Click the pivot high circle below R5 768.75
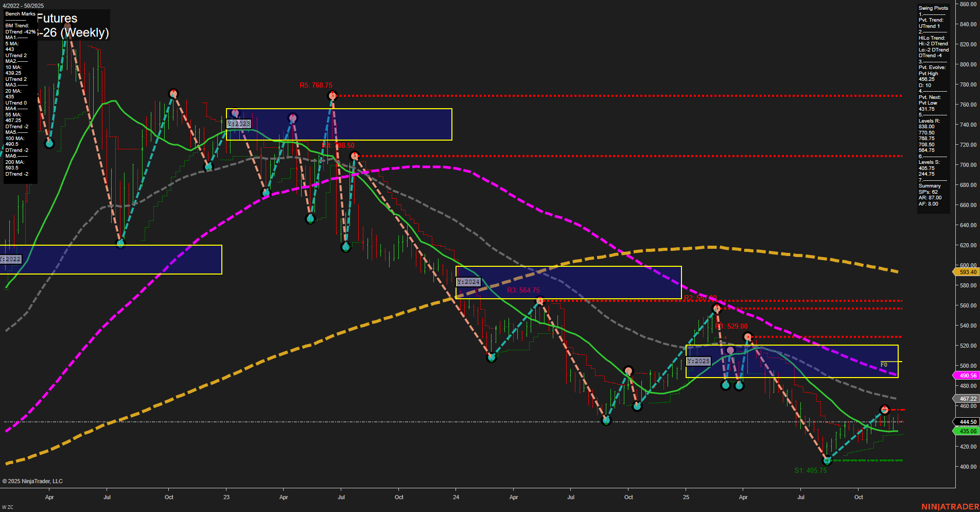This screenshot has height=512, width=980. (332, 95)
